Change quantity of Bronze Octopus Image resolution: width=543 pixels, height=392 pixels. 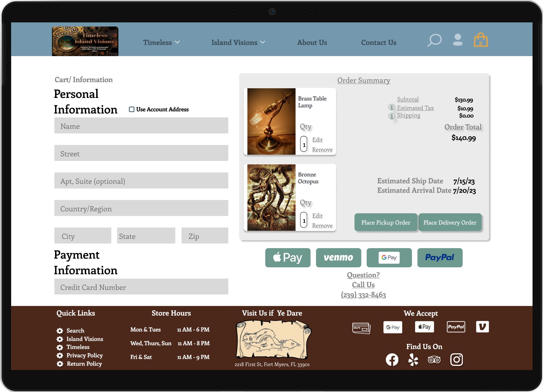pyautogui.click(x=304, y=220)
